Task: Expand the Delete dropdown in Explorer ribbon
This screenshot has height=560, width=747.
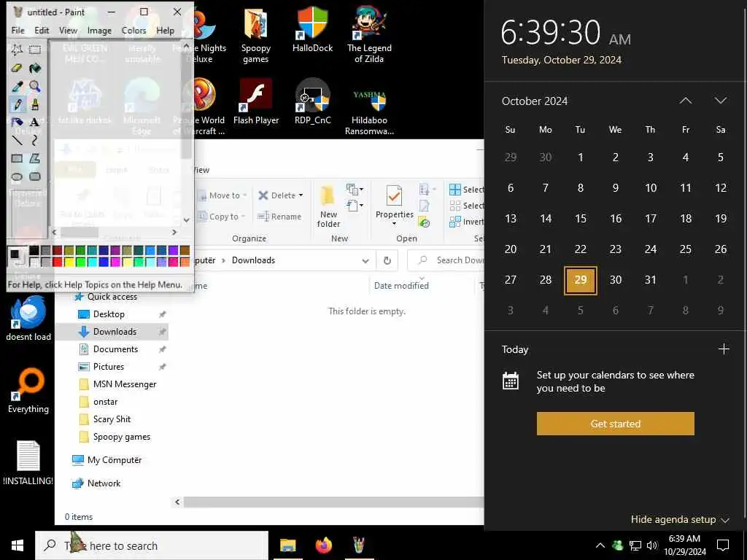Action: point(301,195)
